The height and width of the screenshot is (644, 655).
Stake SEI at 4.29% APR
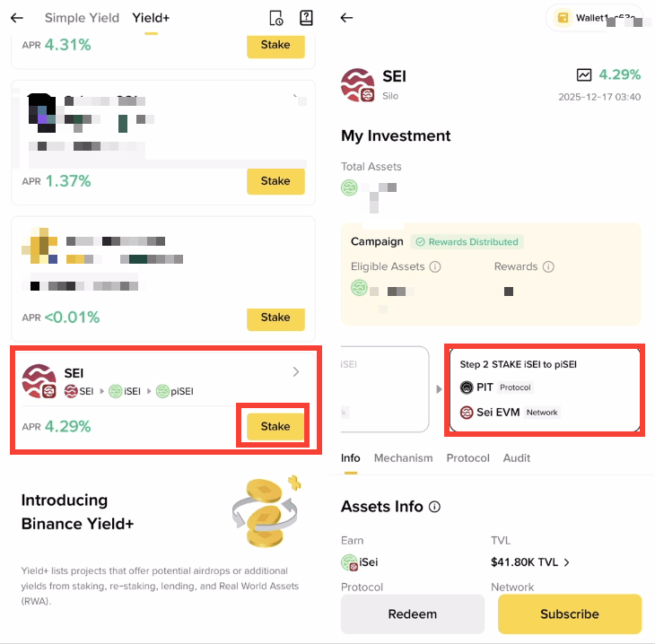275,426
